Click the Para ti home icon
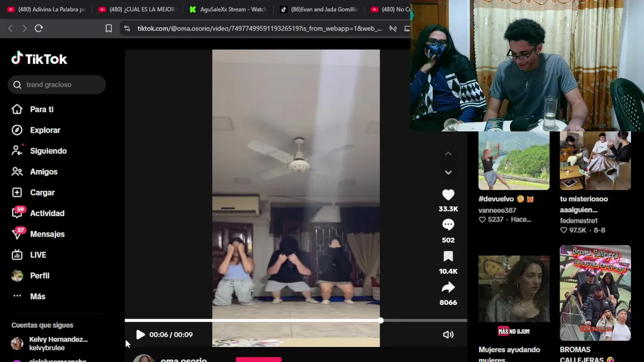This screenshot has height=362, width=644. click(x=17, y=109)
